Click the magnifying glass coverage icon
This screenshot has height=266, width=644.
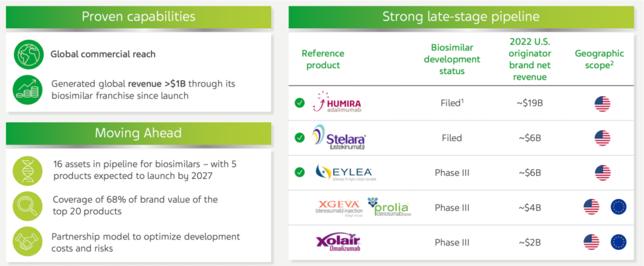(x=28, y=206)
